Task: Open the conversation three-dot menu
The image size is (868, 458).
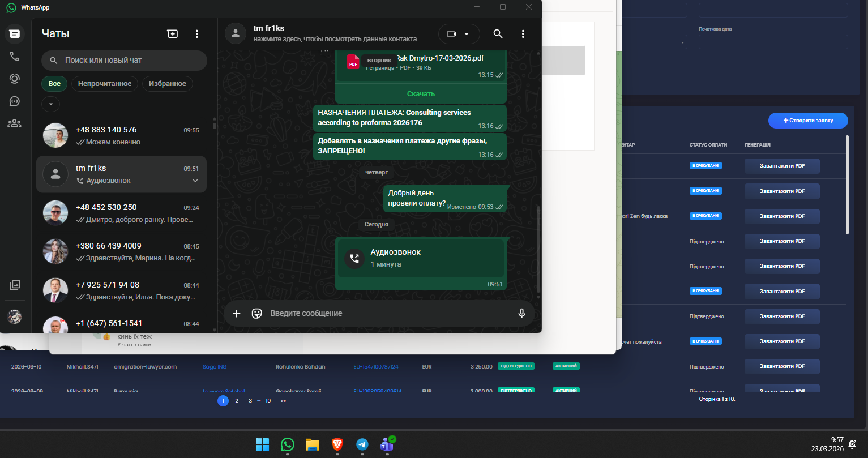Action: coord(523,34)
